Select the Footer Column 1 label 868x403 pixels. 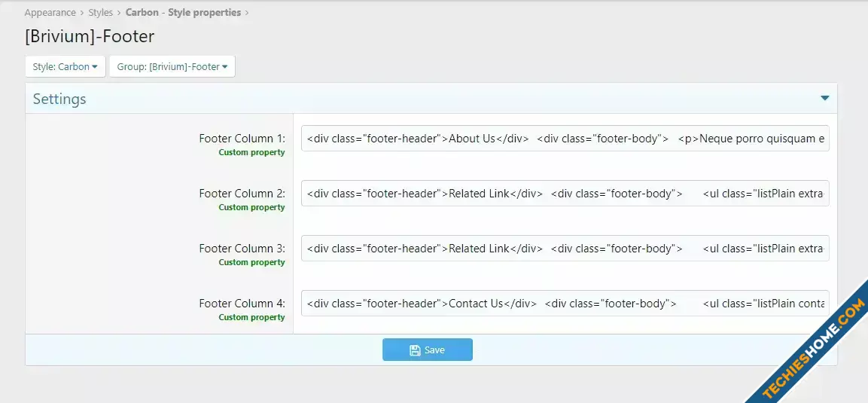242,139
